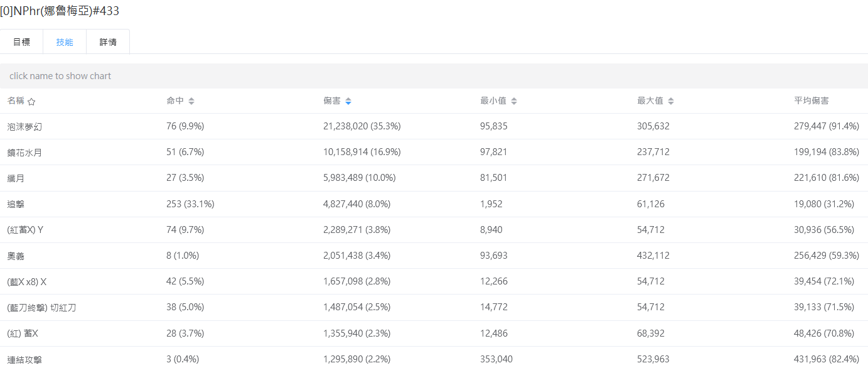
Task: Click 奧義 skill name
Action: tap(16, 256)
